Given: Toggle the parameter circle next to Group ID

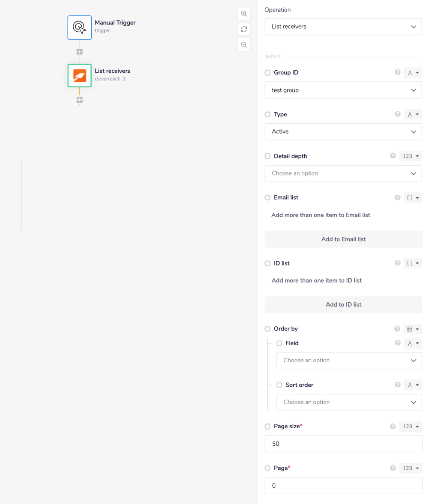Looking at the screenshot, I should click(x=267, y=72).
